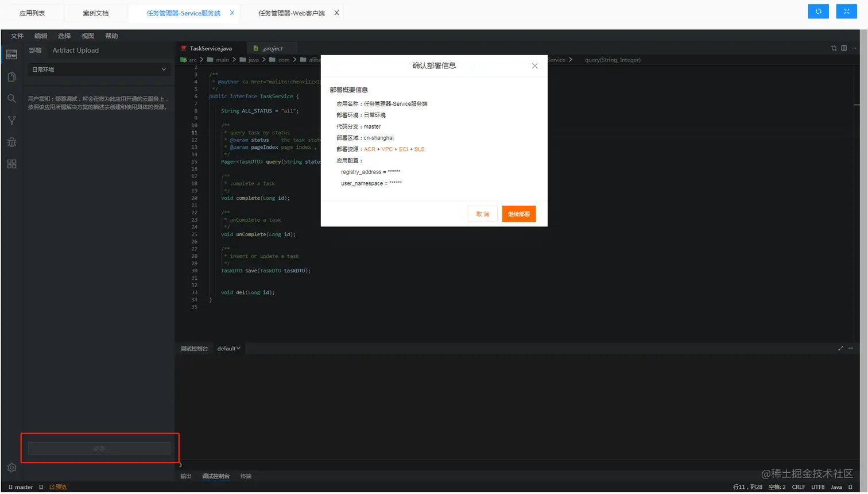Viewport: 868px width, 494px height.
Task: Click the Java language mode indicator
Action: [x=836, y=487]
